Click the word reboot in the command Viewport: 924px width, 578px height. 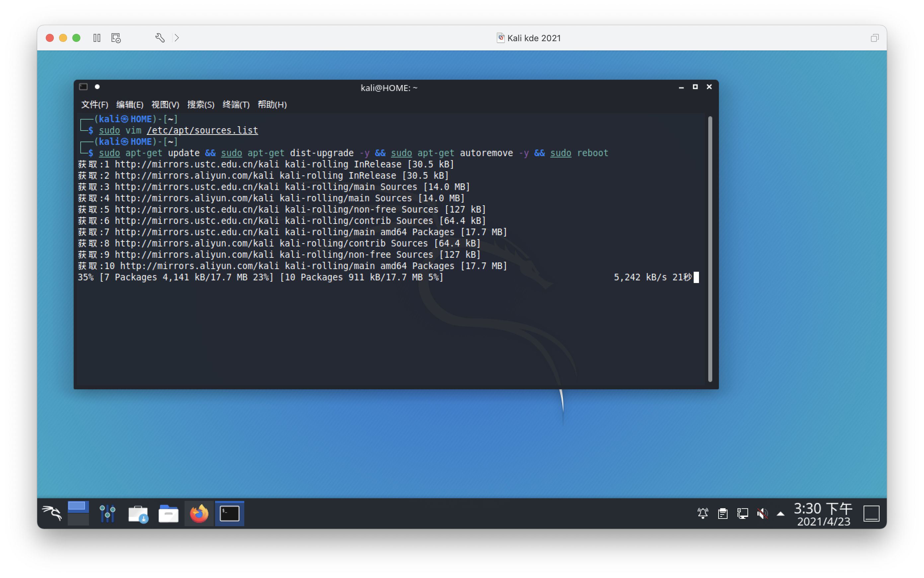tap(592, 153)
